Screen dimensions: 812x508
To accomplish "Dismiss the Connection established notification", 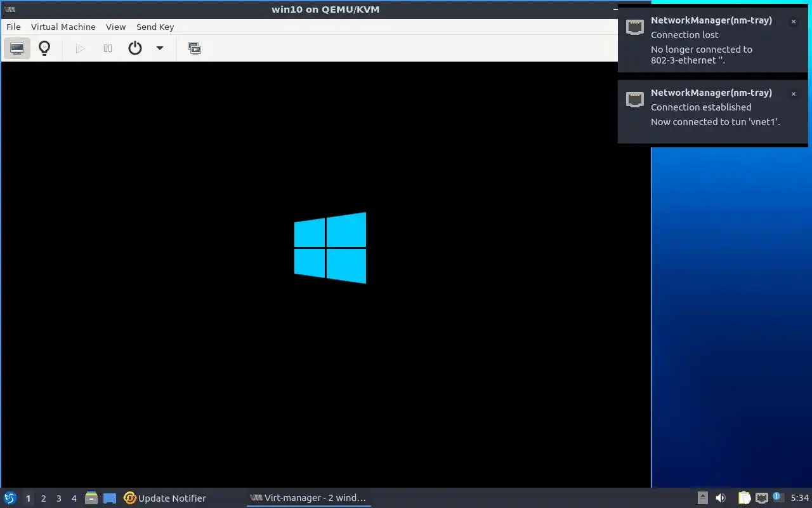I will 793,94.
